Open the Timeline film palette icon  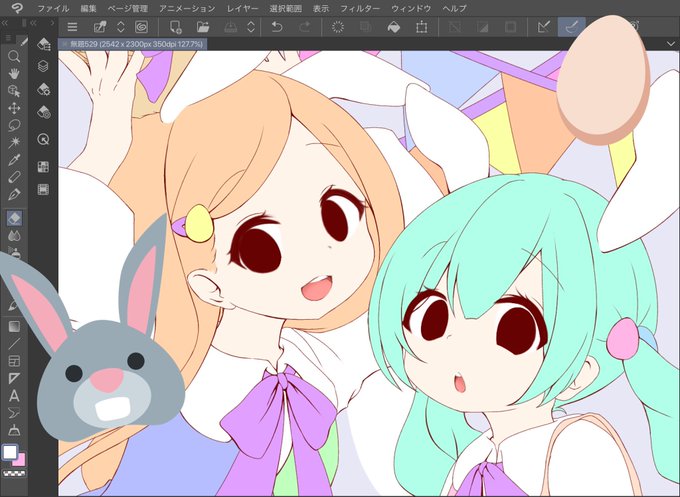click(43, 190)
